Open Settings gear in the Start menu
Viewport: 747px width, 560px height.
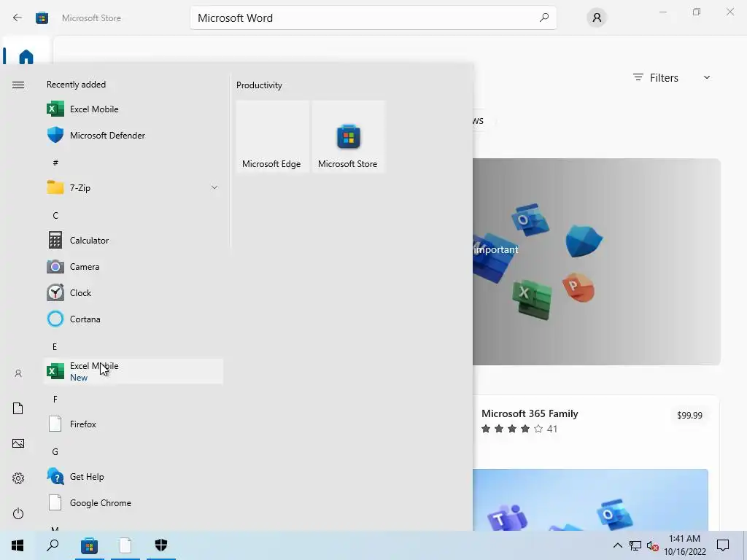[x=18, y=478]
